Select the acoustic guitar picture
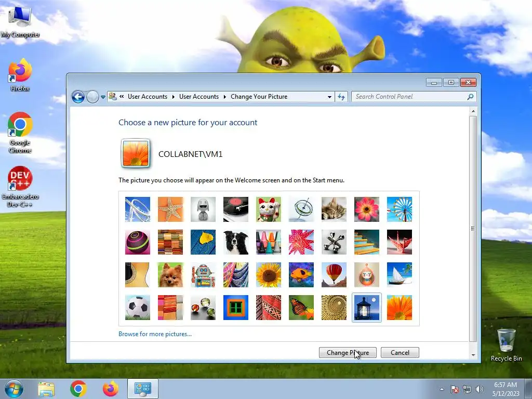 point(137,275)
